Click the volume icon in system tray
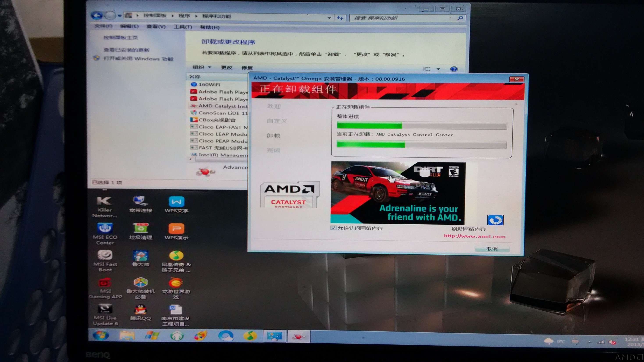The height and width of the screenshot is (362, 644). point(612,342)
